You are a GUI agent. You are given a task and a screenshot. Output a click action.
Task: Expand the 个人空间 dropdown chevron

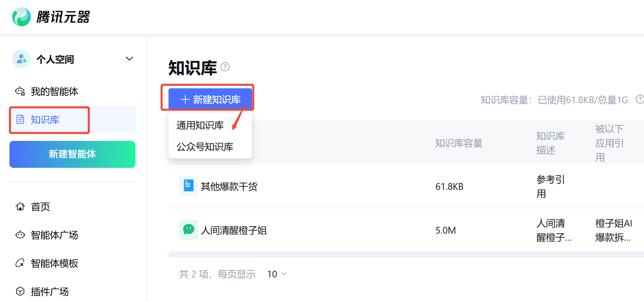pyautogui.click(x=129, y=59)
